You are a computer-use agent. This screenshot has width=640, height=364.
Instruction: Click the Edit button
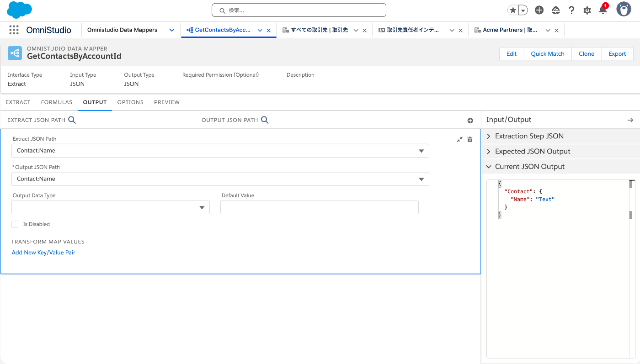click(x=512, y=54)
